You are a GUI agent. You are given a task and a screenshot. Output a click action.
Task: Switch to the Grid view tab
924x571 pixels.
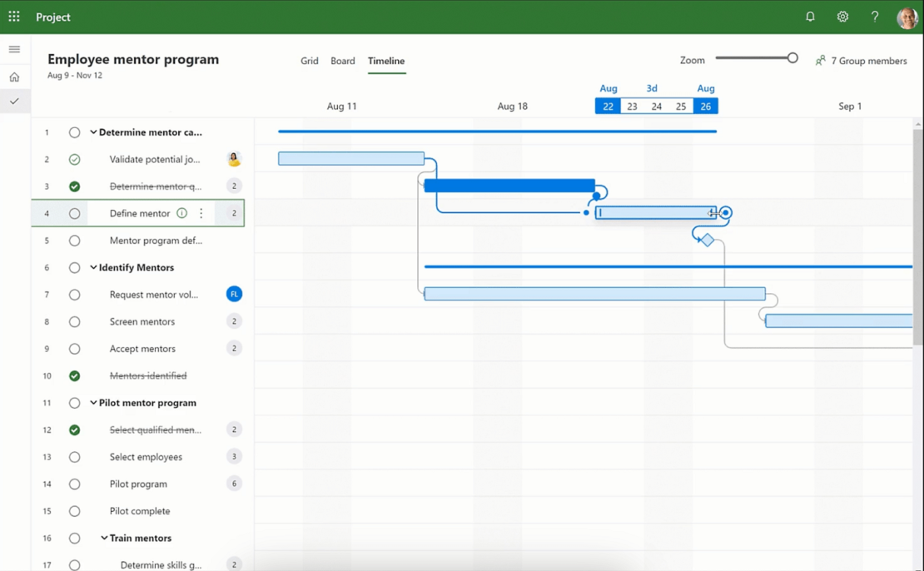click(309, 60)
